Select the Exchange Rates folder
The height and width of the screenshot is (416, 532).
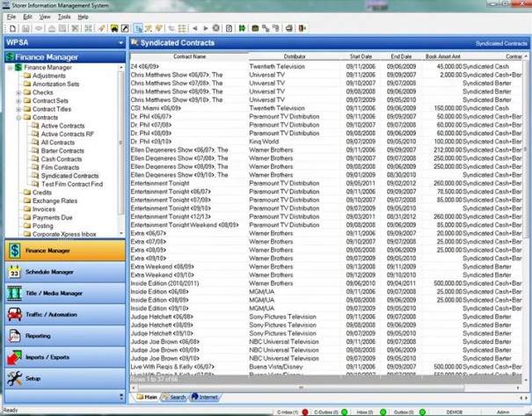point(55,201)
